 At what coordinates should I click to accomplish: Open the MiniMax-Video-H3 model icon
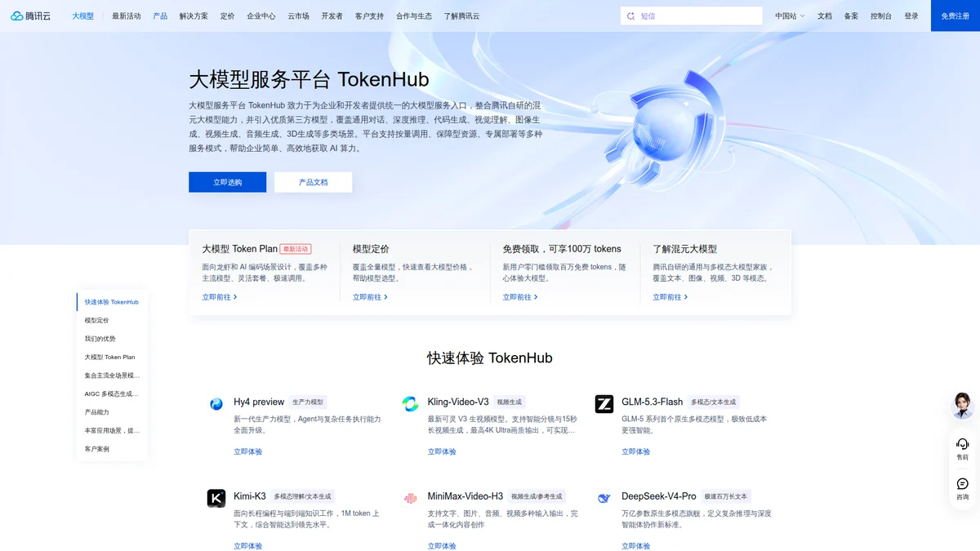[410, 498]
